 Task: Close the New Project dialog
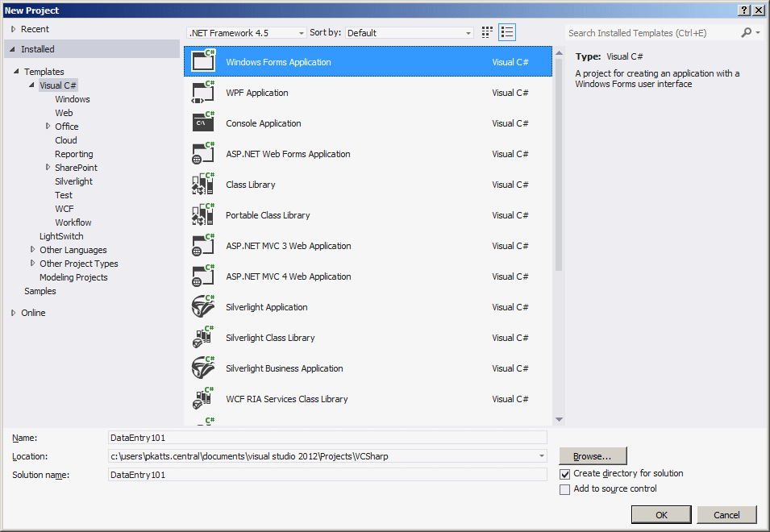(759, 10)
